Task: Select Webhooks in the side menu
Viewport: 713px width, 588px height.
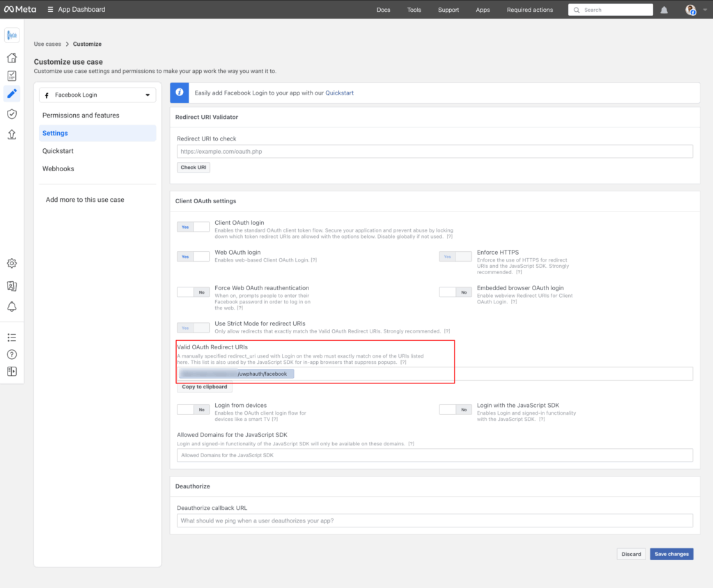Action: coord(58,168)
